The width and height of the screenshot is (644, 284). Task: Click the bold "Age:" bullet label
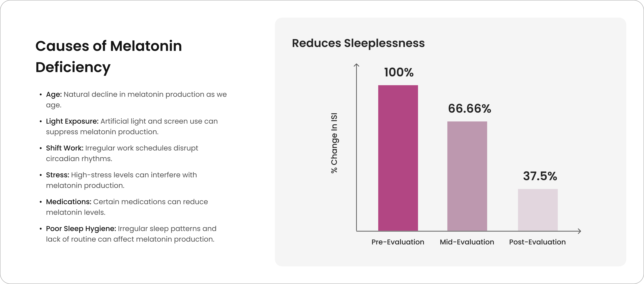click(54, 94)
